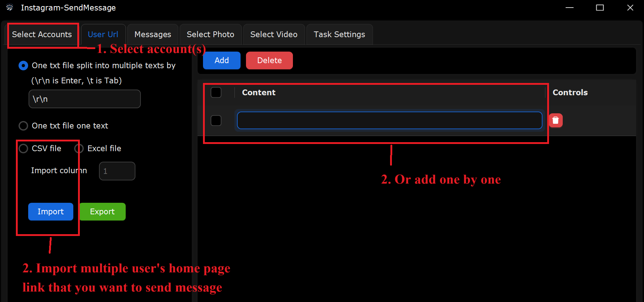Click the 'Import column' label

[59, 171]
